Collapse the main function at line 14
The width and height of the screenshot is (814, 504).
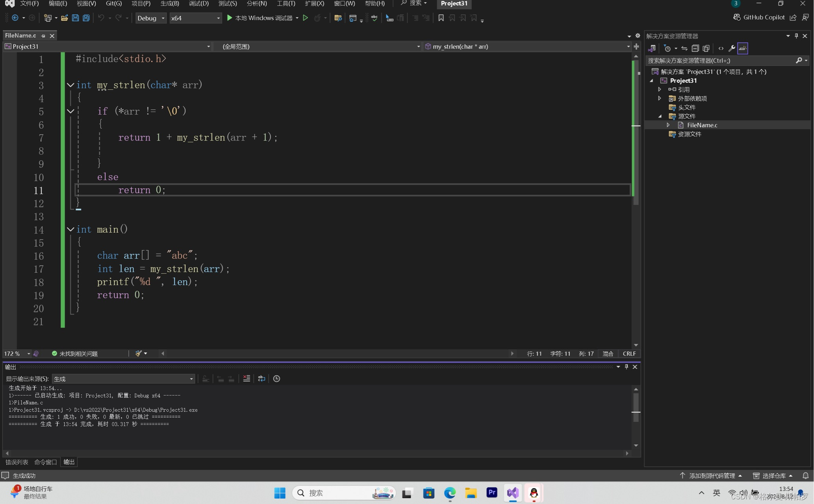pyautogui.click(x=70, y=229)
